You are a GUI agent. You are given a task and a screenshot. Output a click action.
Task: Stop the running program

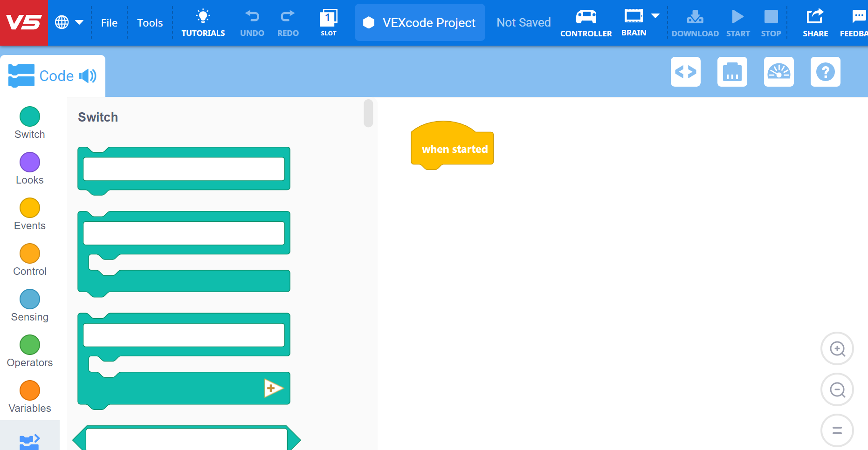[x=771, y=22]
